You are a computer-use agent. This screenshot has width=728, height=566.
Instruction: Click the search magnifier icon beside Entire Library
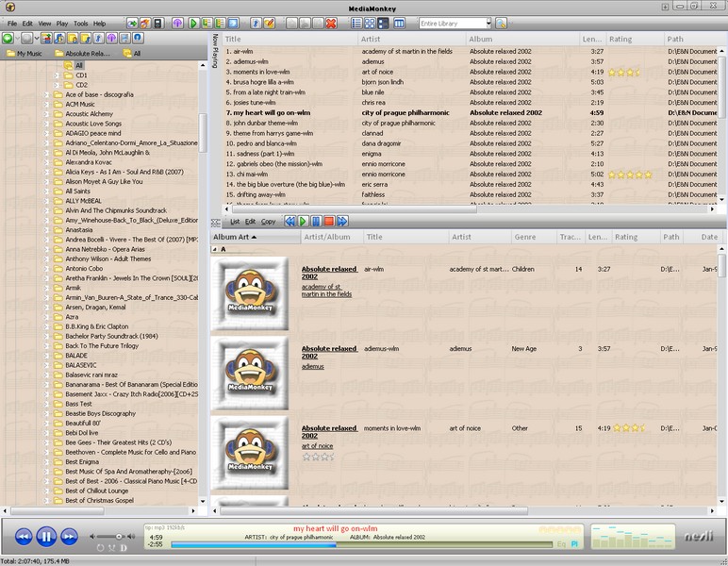tap(501, 24)
